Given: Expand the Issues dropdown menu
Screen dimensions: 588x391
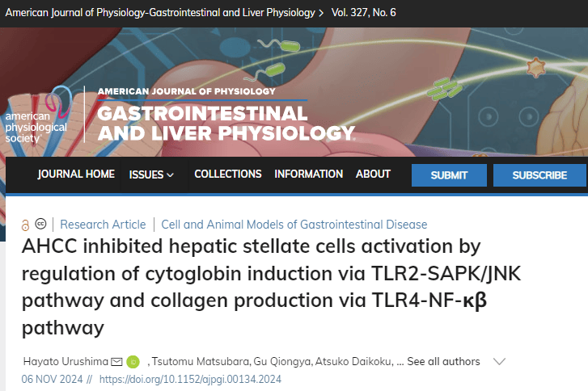Looking at the screenshot, I should [x=151, y=174].
